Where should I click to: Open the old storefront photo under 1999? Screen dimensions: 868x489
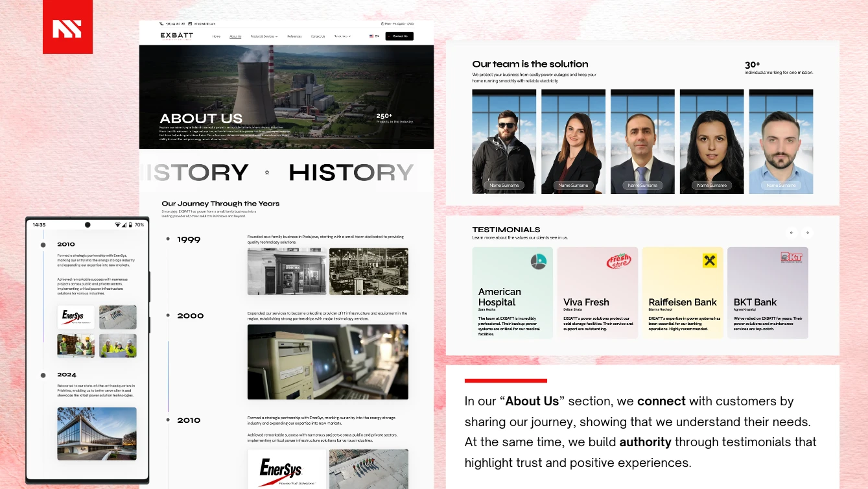click(287, 272)
